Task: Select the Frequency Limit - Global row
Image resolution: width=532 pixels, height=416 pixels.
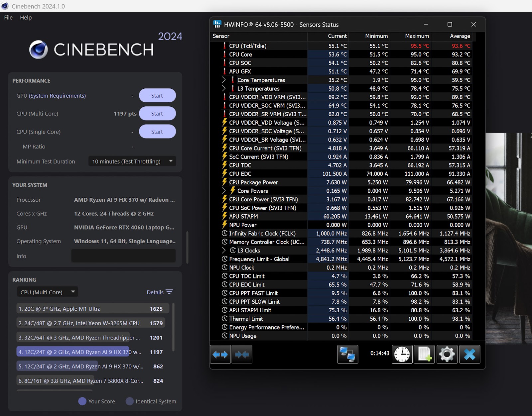Action: coord(341,259)
